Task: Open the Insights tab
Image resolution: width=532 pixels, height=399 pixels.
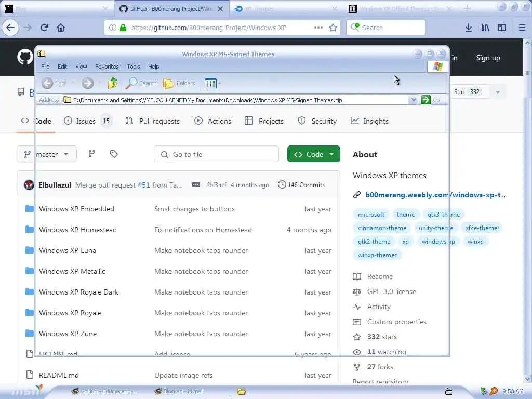Action: (369, 121)
